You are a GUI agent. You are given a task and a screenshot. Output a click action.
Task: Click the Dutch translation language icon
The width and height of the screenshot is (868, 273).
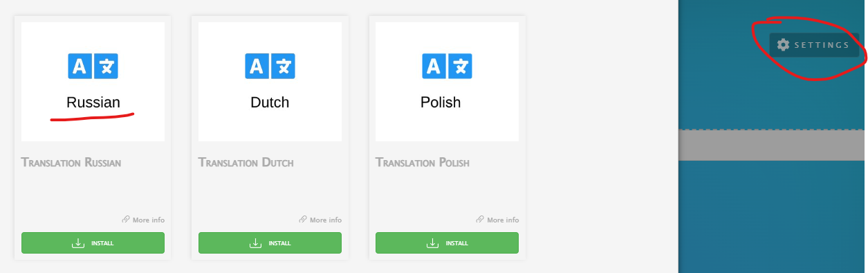click(270, 66)
